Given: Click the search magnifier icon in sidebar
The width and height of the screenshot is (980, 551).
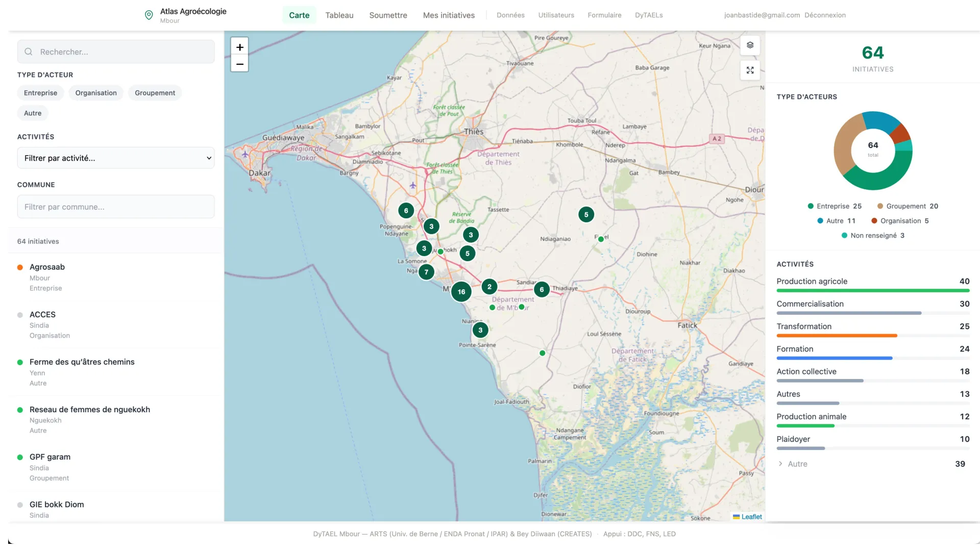Looking at the screenshot, I should 28,52.
